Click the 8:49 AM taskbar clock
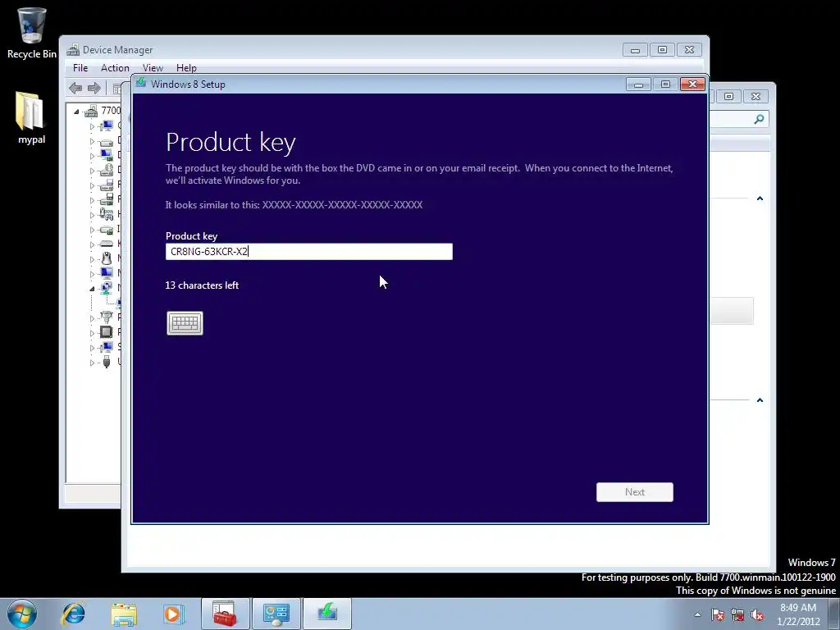The height and width of the screenshot is (630, 840). click(x=798, y=614)
